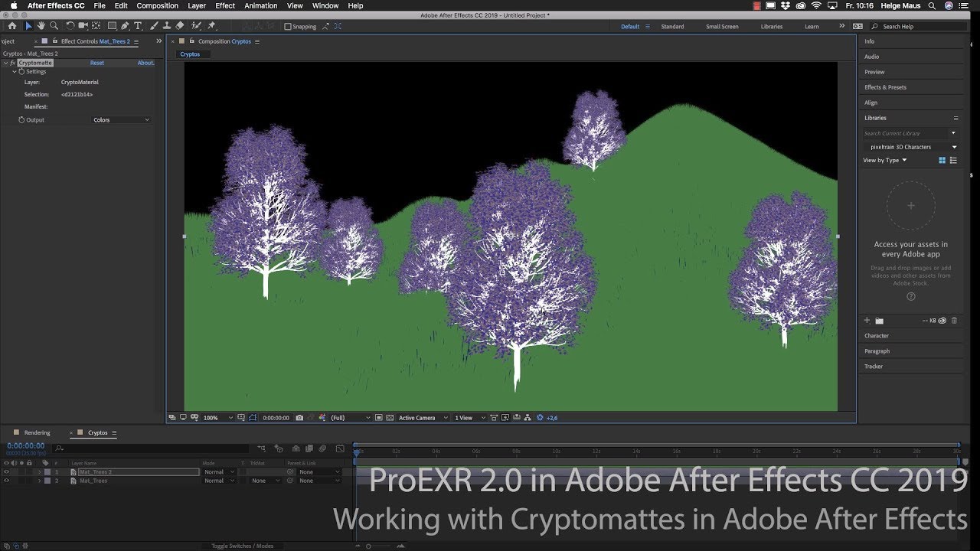
Task: Click the Search Help field
Action: point(919,26)
